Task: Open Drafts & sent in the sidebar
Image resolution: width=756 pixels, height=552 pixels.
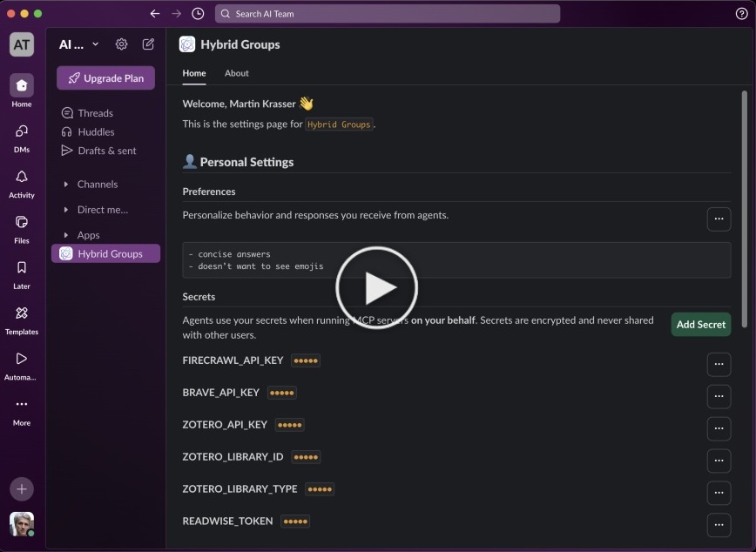Action: pos(106,151)
